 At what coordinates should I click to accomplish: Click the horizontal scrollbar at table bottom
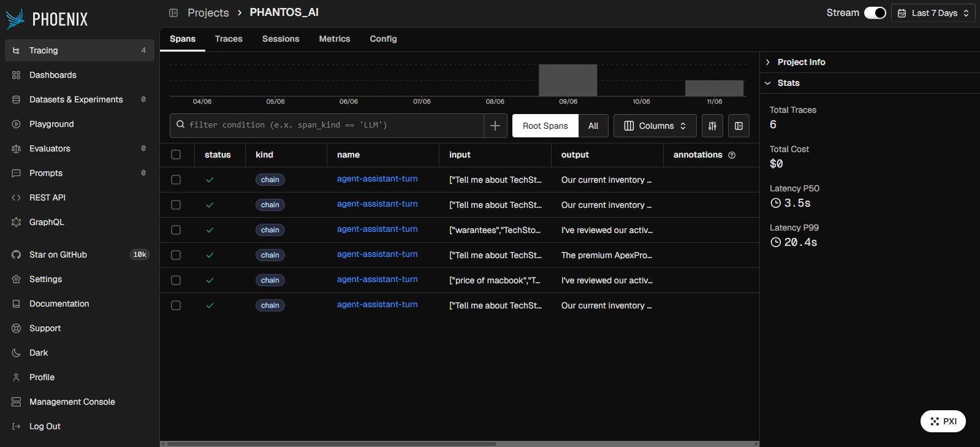pyautogui.click(x=332, y=444)
